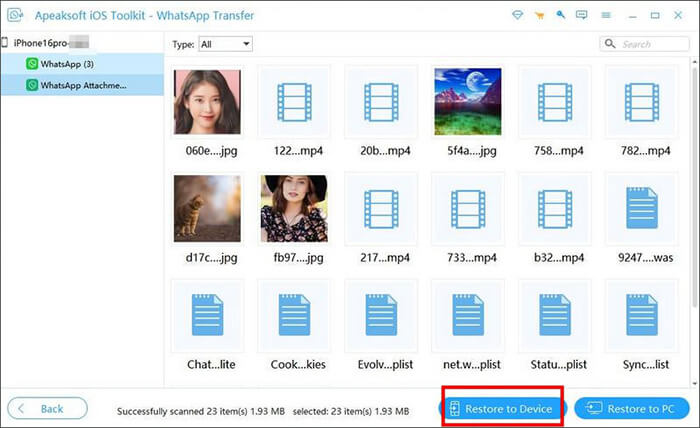Click the key register icon
This screenshot has height=428, width=700.
click(561, 15)
